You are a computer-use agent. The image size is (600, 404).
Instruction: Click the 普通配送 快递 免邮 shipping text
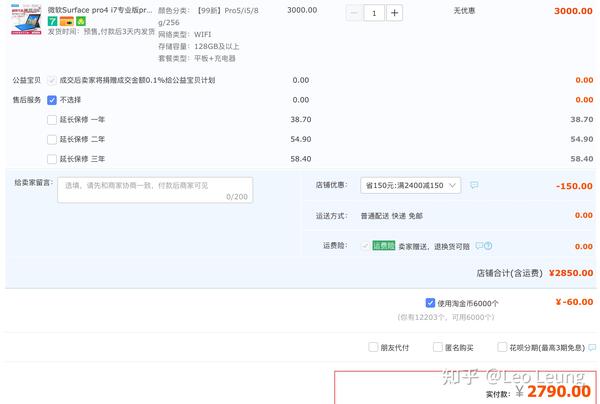(x=391, y=216)
